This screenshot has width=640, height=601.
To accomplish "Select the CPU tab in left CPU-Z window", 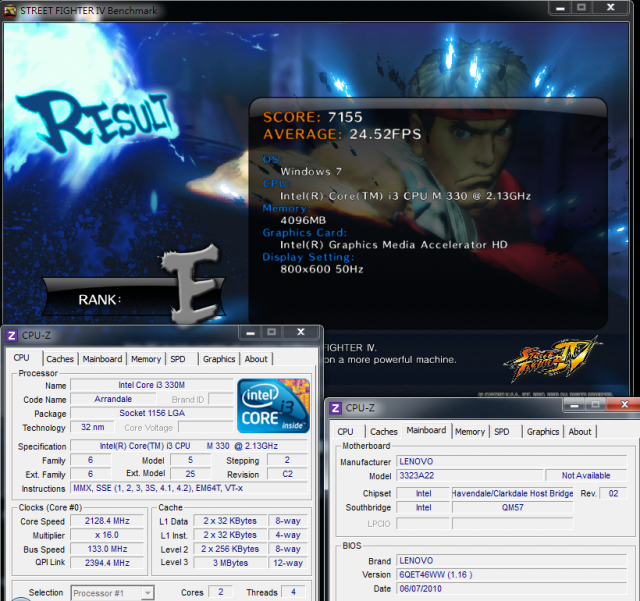I will [22, 358].
